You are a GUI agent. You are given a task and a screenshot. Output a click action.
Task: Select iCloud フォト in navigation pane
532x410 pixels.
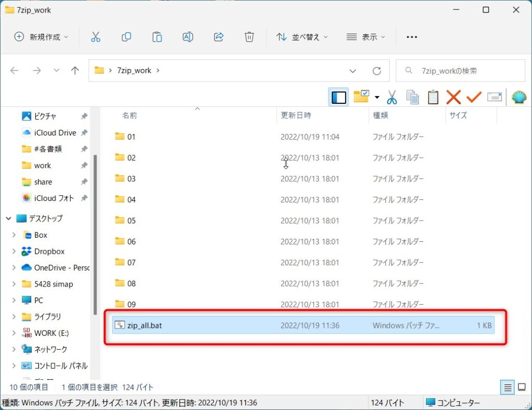pos(54,198)
